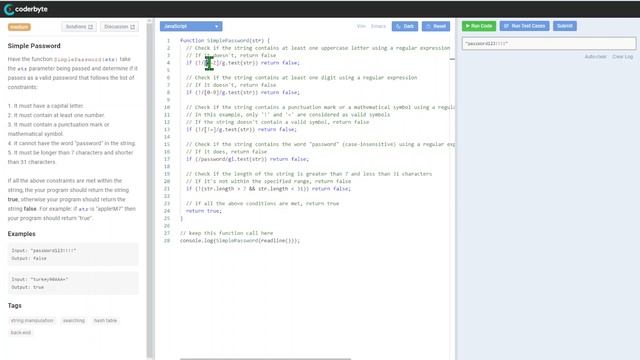Open the JavaScript language dropdown
This screenshot has height=360, width=640.
191,26
